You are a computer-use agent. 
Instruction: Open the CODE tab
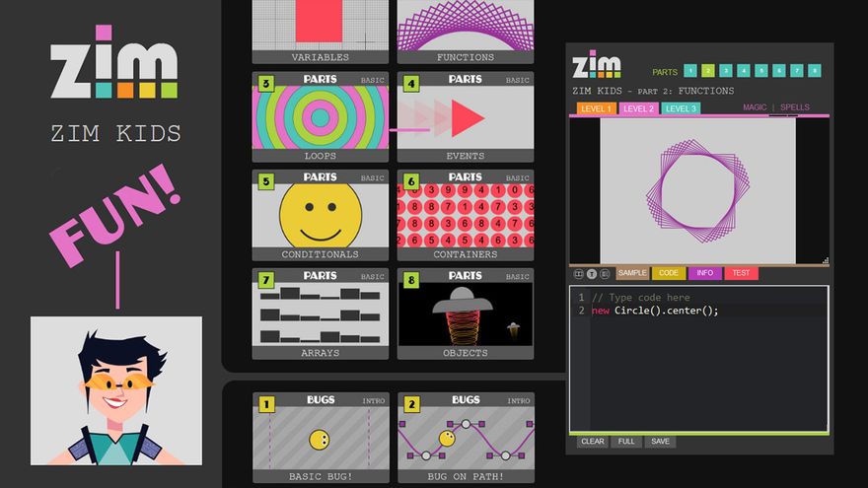[x=669, y=273]
